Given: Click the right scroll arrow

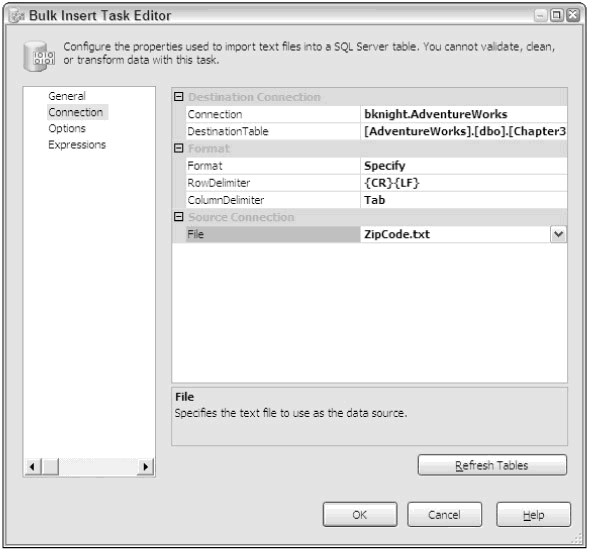Looking at the screenshot, I should 146,467.
